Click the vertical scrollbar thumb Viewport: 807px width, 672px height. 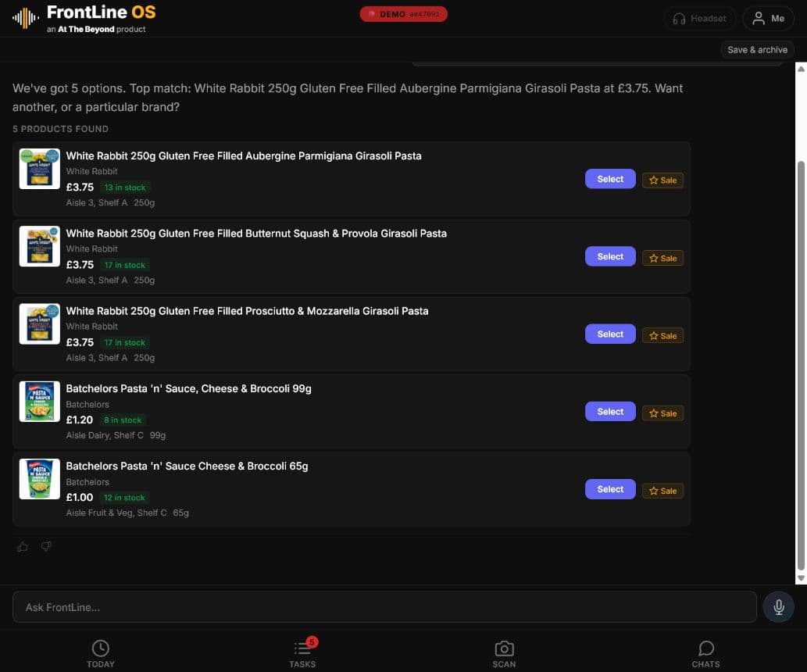coord(801,366)
